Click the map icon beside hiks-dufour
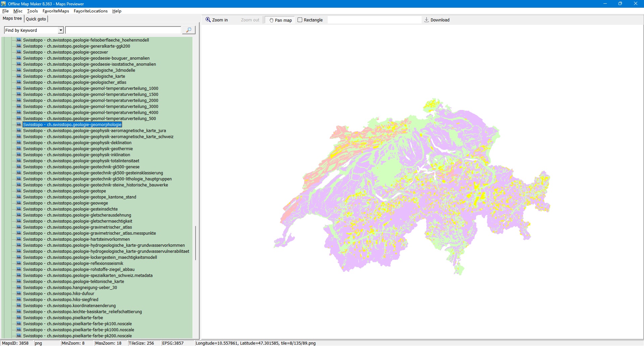This screenshot has height=346, width=644. point(19,293)
